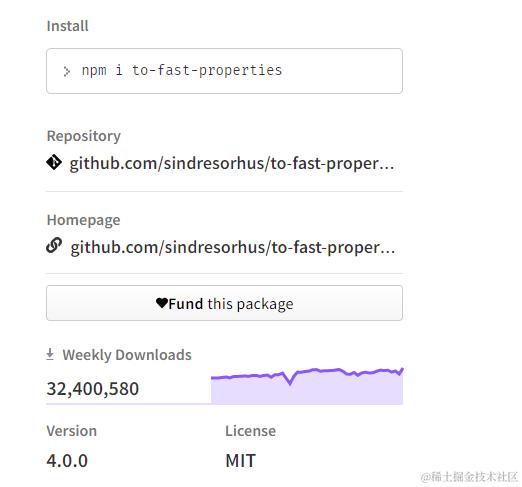Click the homepage chain-link icon
522x487 pixels.
[54, 246]
